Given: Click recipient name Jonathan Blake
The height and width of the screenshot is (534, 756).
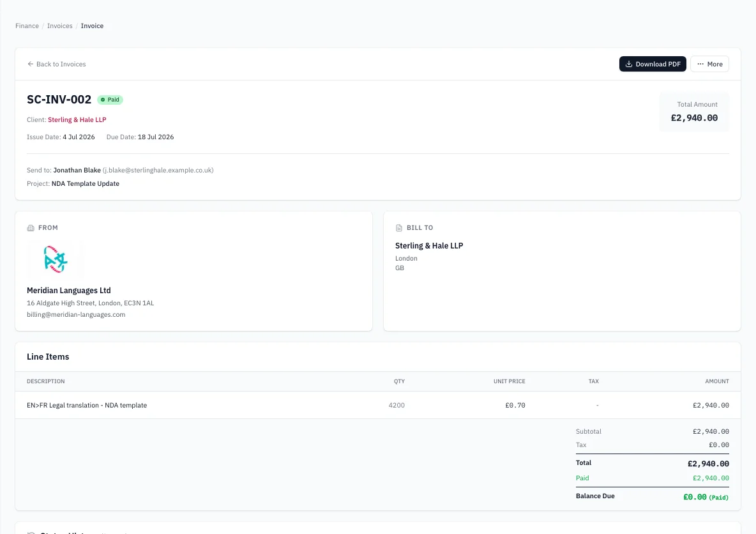Looking at the screenshot, I should (x=77, y=171).
